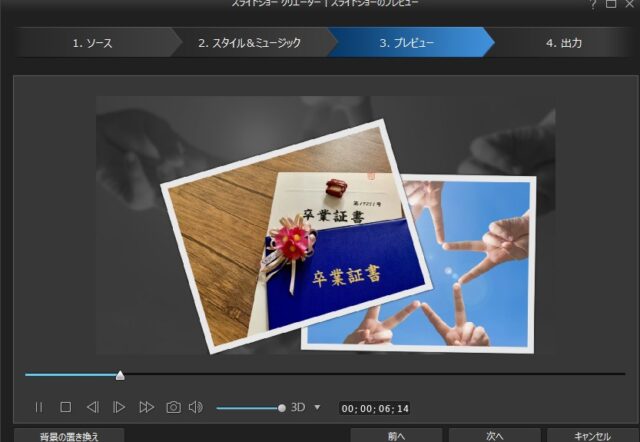Click the timecode field 00;00;06;14
Viewport: 640px width, 442px height.
[x=375, y=408]
